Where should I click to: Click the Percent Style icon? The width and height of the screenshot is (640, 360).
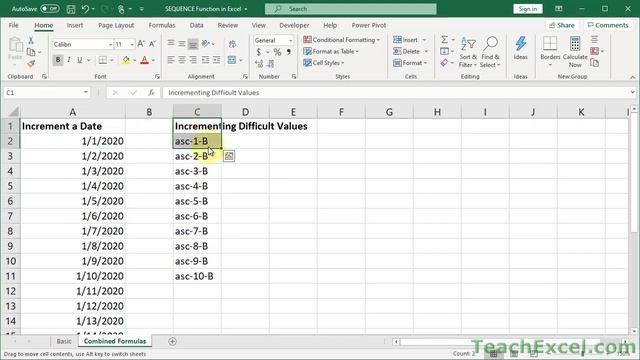(277, 52)
